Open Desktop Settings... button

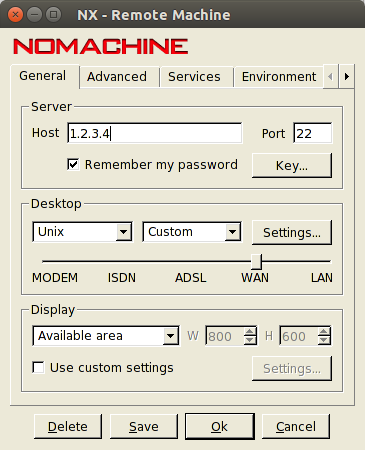pyautogui.click(x=292, y=232)
